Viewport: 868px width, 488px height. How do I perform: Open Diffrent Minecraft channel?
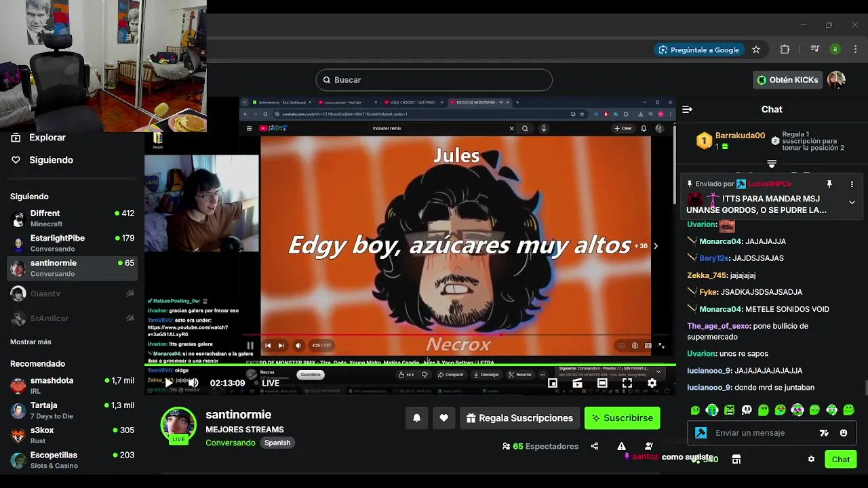tap(73, 218)
